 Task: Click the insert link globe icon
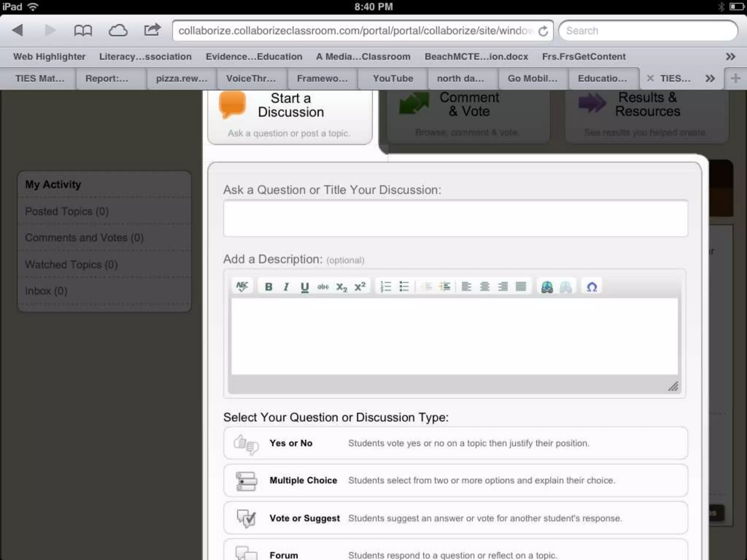(547, 287)
